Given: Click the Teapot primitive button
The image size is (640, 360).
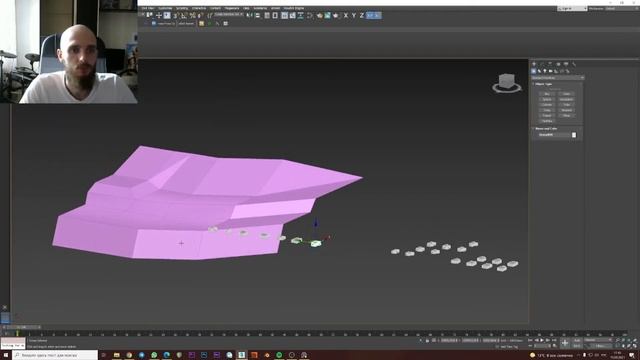Looking at the screenshot, I should pyautogui.click(x=547, y=116).
